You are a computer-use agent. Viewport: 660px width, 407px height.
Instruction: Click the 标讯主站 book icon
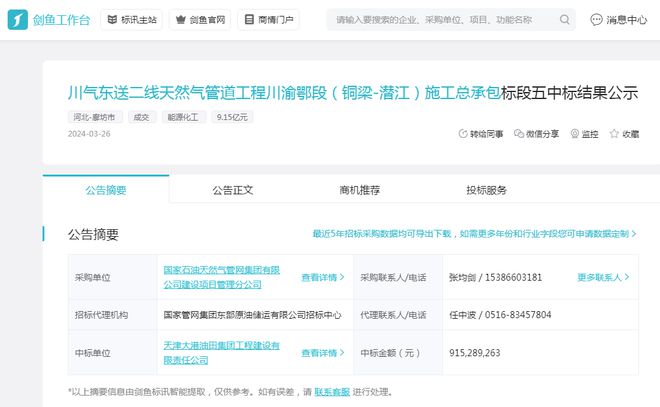click(x=112, y=20)
